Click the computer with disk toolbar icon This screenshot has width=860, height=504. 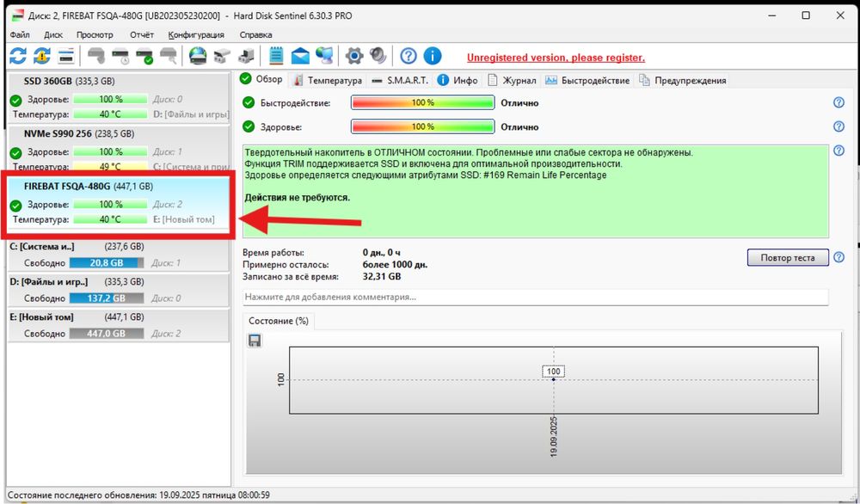pos(246,56)
